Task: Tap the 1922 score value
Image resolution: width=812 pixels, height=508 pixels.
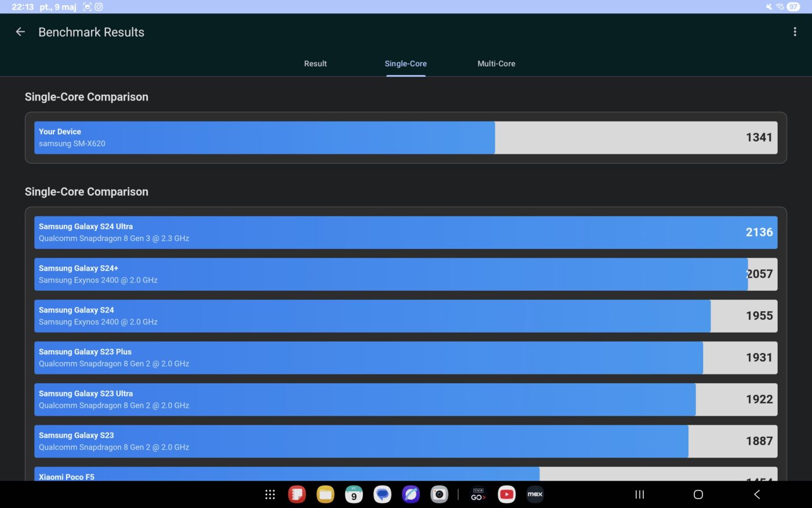Action: 759,399
